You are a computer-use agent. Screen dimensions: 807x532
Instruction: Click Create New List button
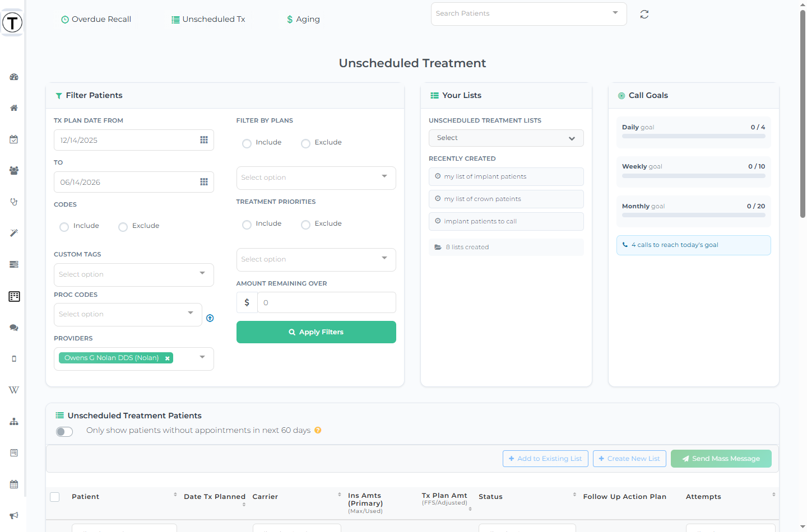630,459
